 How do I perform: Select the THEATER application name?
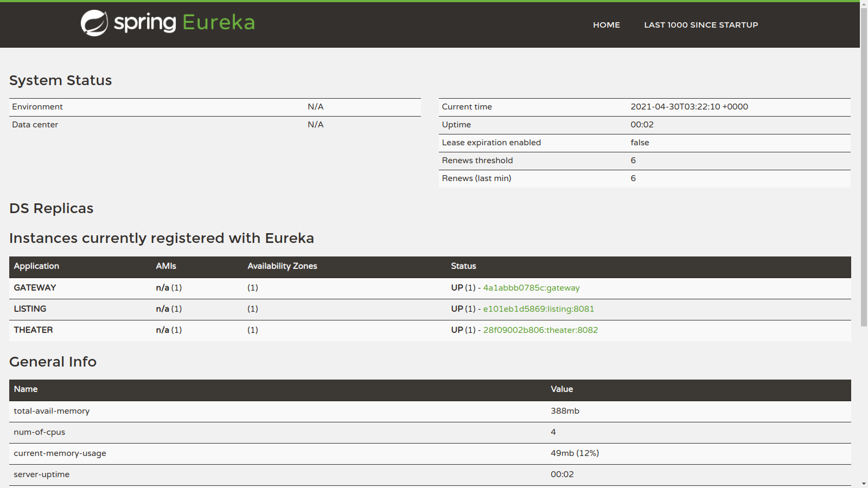[33, 330]
